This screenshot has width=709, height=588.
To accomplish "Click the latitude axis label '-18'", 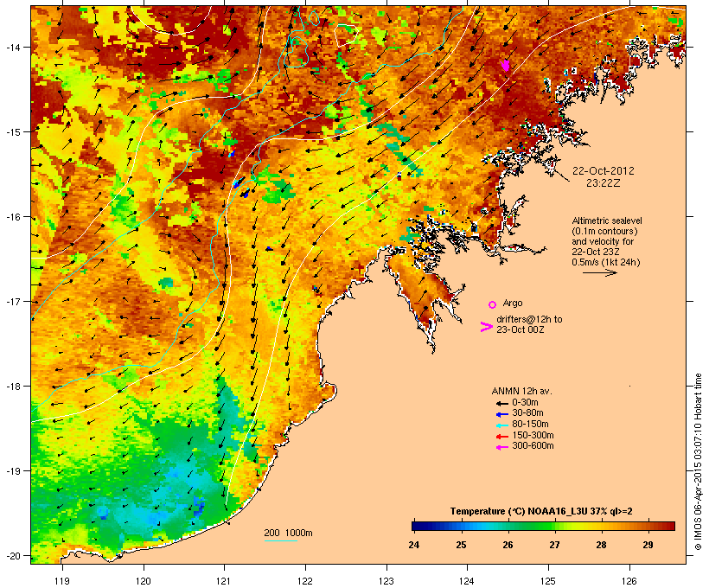I will [x=12, y=387].
